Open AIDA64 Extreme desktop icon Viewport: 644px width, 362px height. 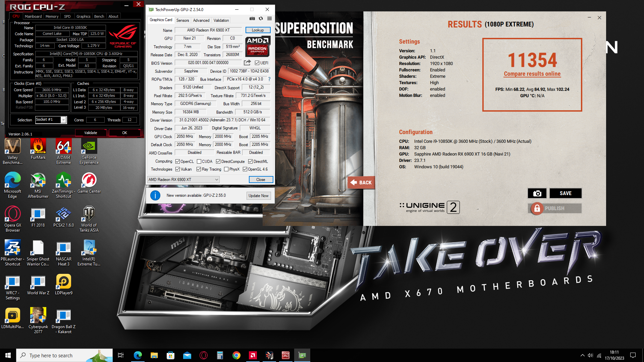(x=63, y=152)
